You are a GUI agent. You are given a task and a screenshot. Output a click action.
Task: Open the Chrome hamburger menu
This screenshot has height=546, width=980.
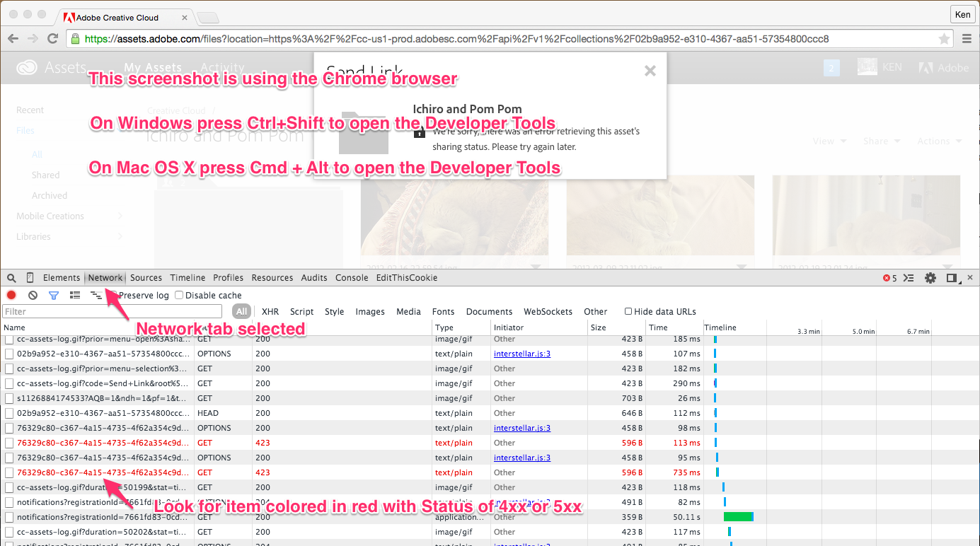tap(966, 39)
